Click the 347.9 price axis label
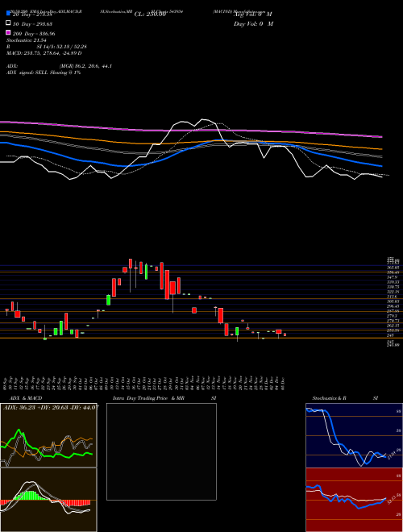The width and height of the screenshot is (403, 532). [393, 277]
